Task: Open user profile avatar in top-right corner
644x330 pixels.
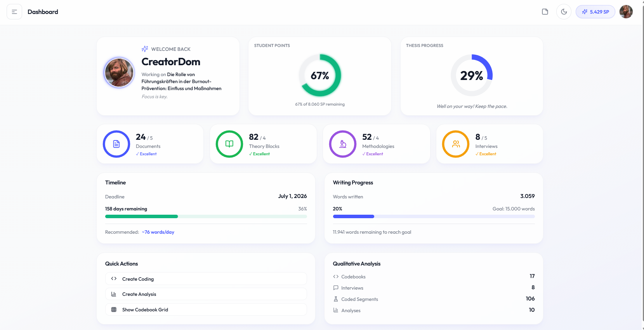Action: 626,12
